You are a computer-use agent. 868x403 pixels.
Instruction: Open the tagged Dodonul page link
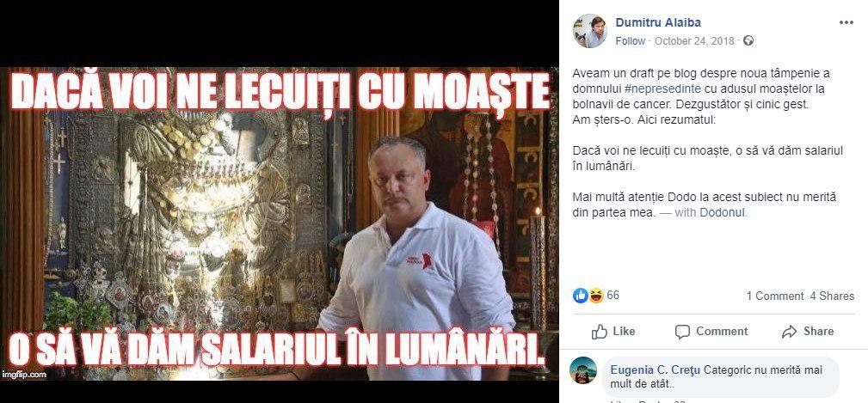(723, 212)
